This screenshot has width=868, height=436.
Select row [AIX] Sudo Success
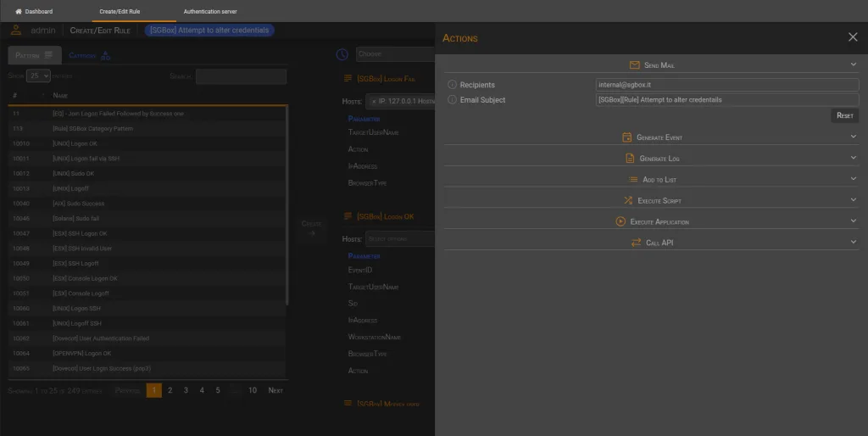point(147,204)
